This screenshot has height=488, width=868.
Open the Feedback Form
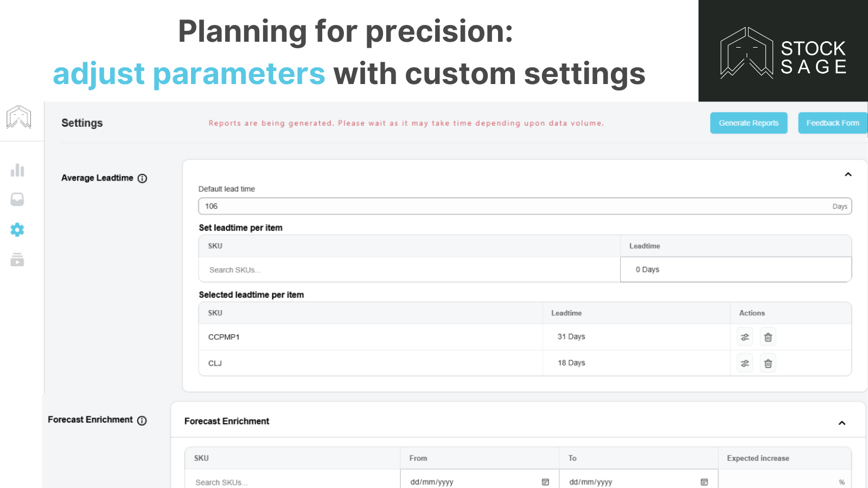(x=832, y=123)
